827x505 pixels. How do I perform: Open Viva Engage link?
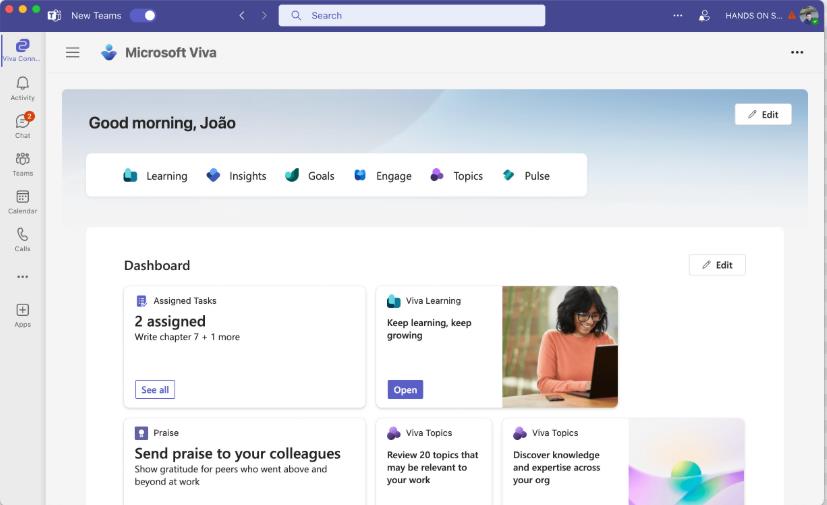click(382, 176)
